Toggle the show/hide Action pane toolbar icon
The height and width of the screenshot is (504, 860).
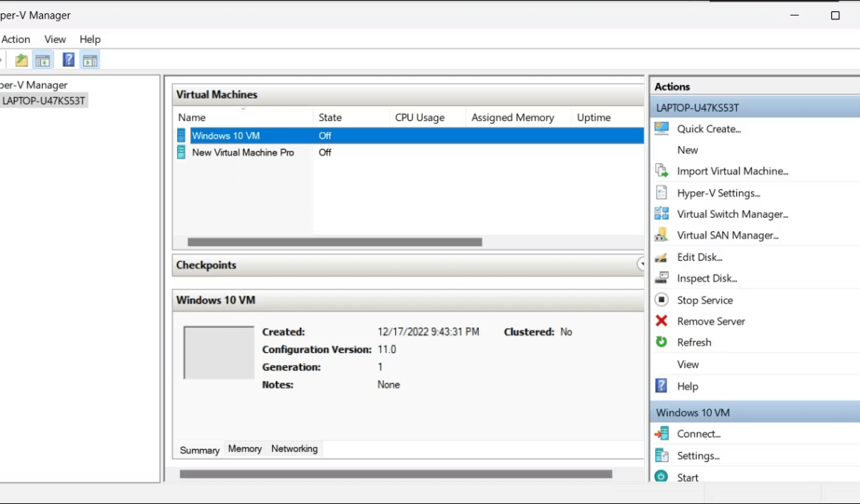click(90, 60)
